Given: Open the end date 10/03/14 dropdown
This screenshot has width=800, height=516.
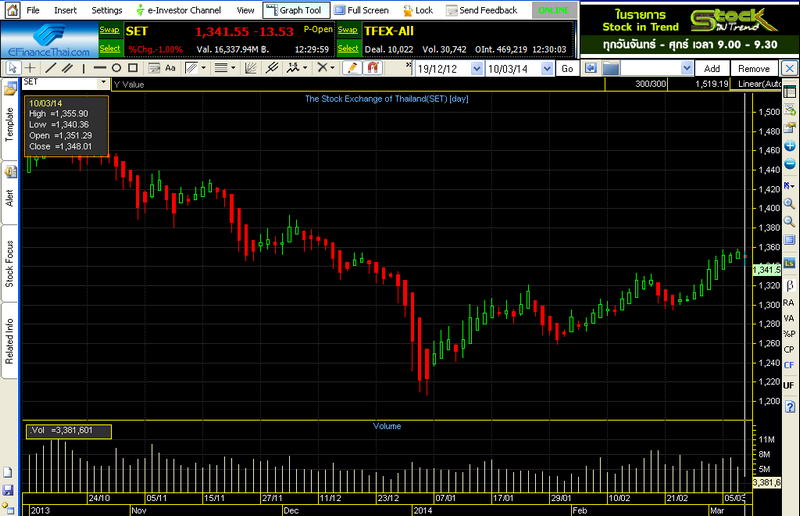Looking at the screenshot, I should point(547,68).
